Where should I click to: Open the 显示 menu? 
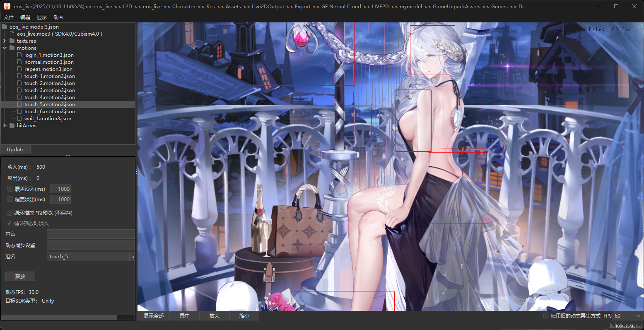pos(42,17)
